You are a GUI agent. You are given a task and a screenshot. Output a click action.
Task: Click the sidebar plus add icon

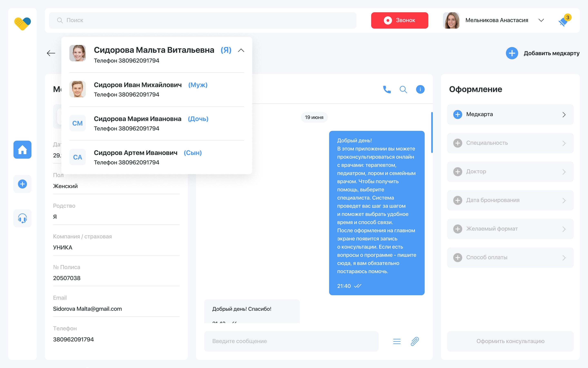22,184
